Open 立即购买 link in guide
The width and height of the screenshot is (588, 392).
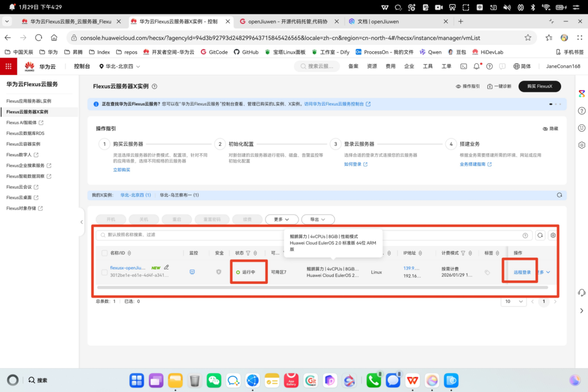point(122,170)
